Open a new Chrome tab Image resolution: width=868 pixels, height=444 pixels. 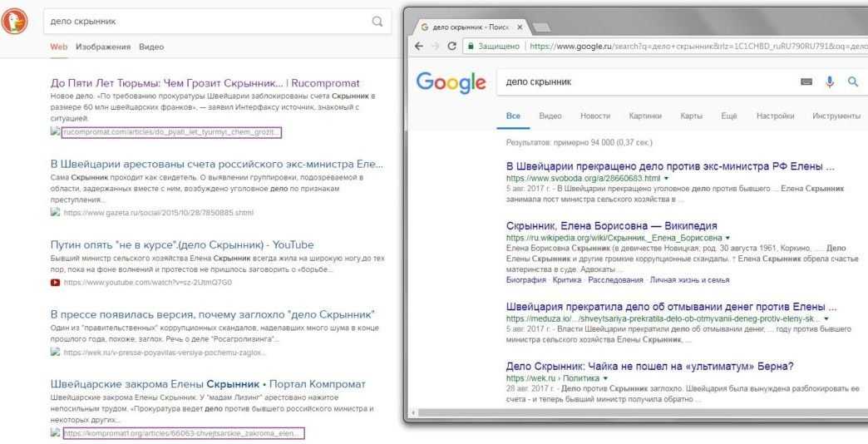pyautogui.click(x=540, y=27)
